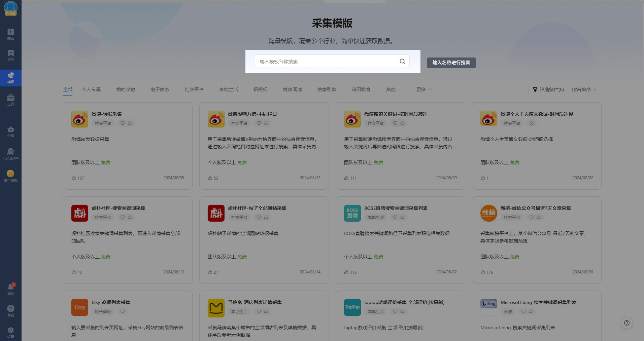Open the 任务 (Tasks) sidebar icon
Screen dimensions: 644x341
tap(11, 55)
